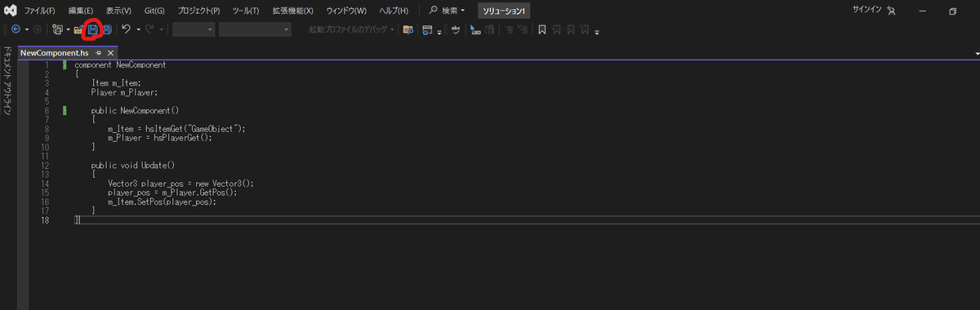This screenshot has width=980, height=310.
Task: Expand the New Project dropdown arrow
Action: tap(68, 30)
